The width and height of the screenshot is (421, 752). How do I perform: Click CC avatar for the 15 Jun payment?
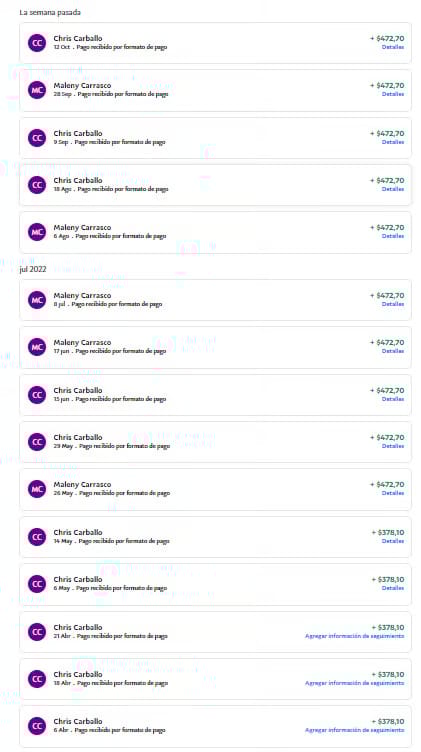tap(37, 395)
